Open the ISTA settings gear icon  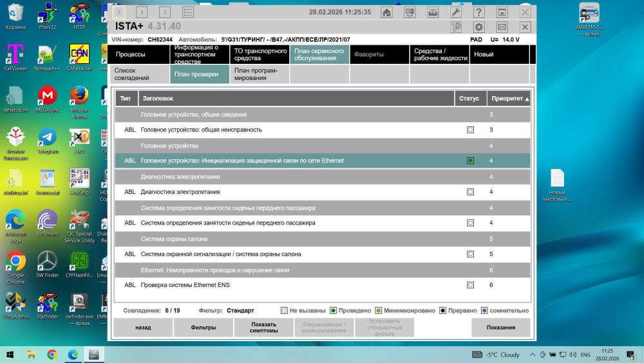click(479, 28)
